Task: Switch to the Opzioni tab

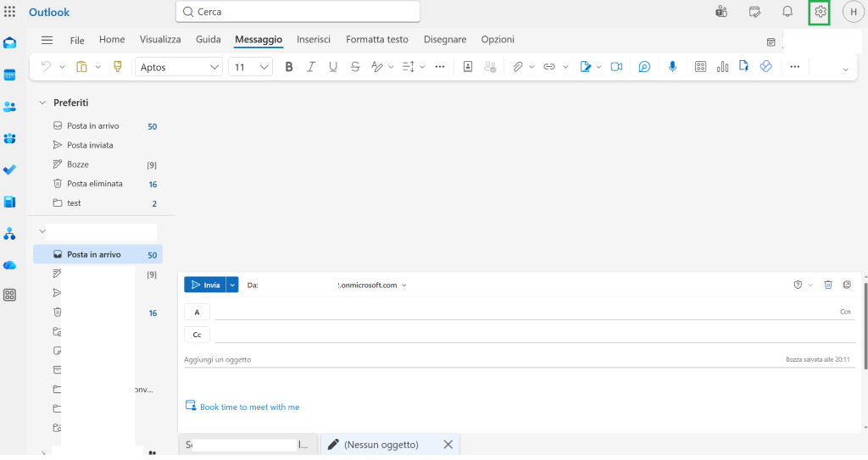Action: point(498,39)
